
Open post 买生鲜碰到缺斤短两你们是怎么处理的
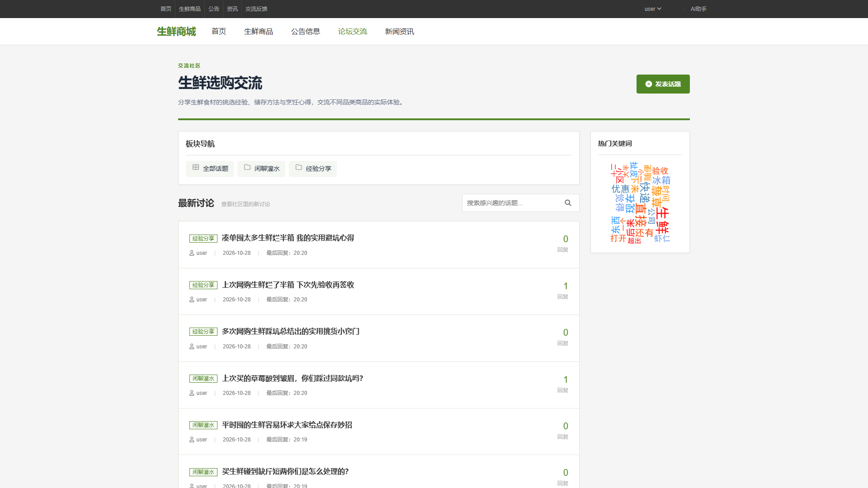coord(285,472)
